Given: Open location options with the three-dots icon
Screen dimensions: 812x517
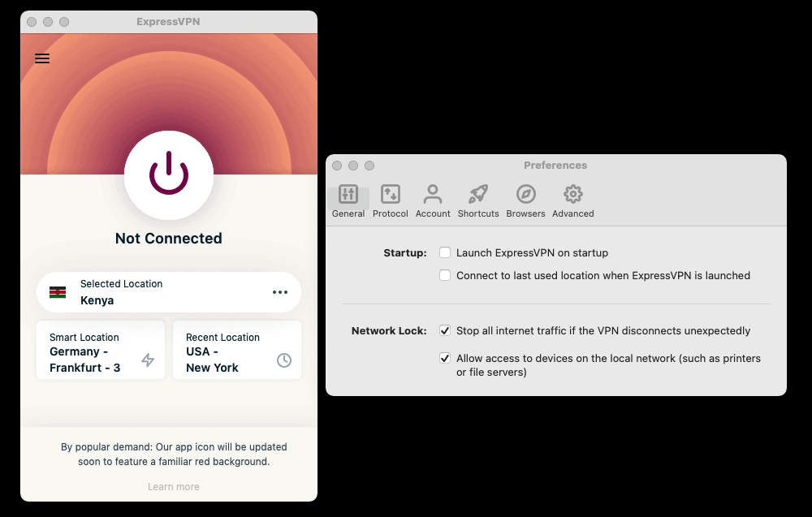Looking at the screenshot, I should (280, 292).
